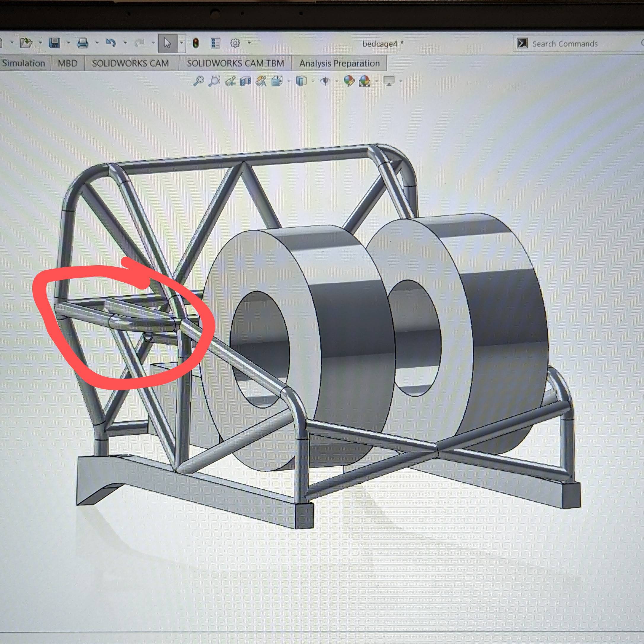This screenshot has height=644, width=644.
Task: Activate the Select cursor tool
Action: (168, 43)
